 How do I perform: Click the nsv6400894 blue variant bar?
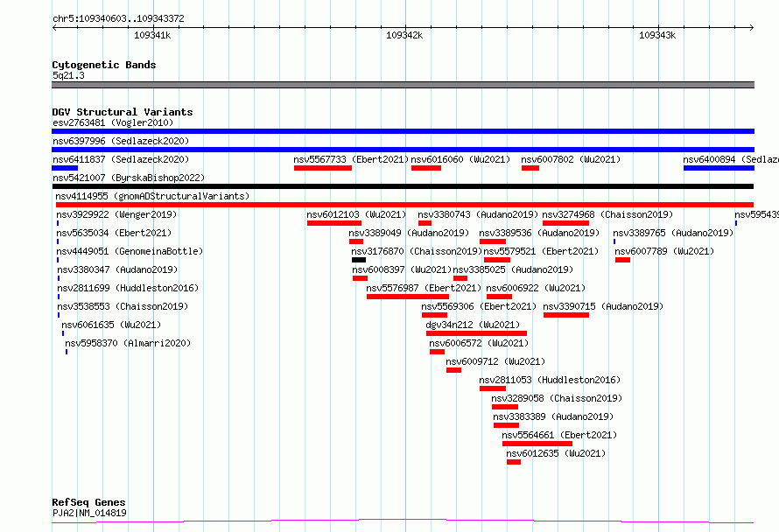719,168
